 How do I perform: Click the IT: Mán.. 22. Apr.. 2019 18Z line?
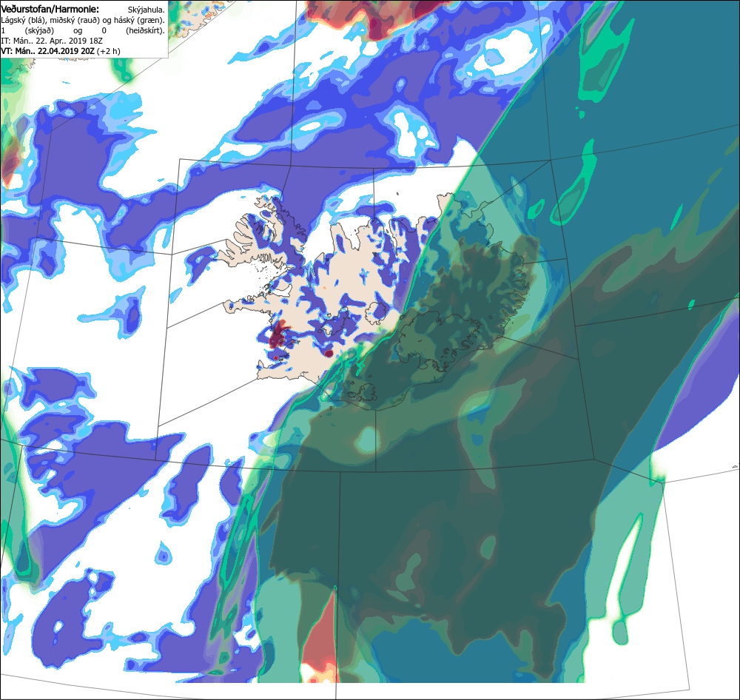[52, 41]
